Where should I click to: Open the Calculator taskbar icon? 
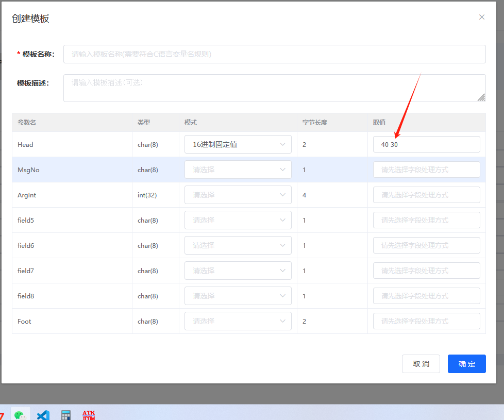(65, 414)
